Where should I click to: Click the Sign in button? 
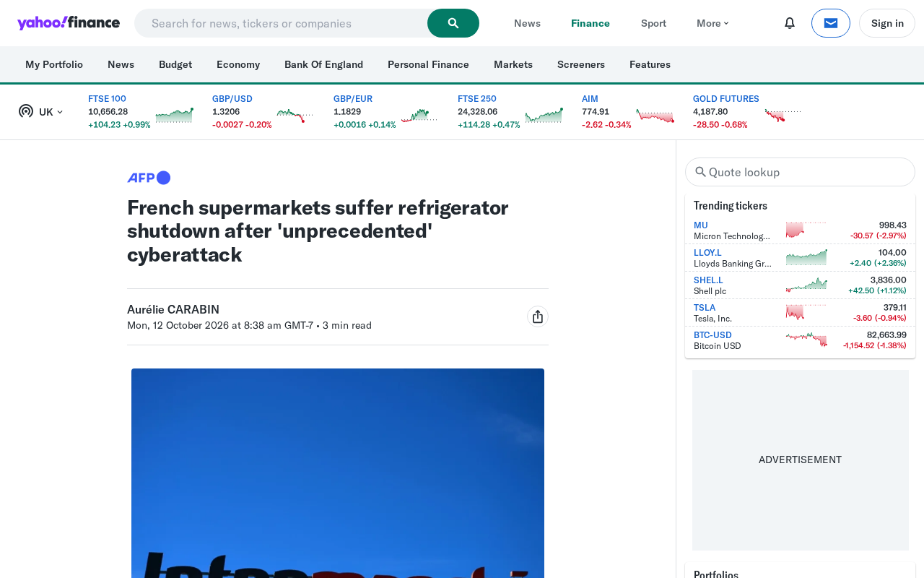coord(887,23)
